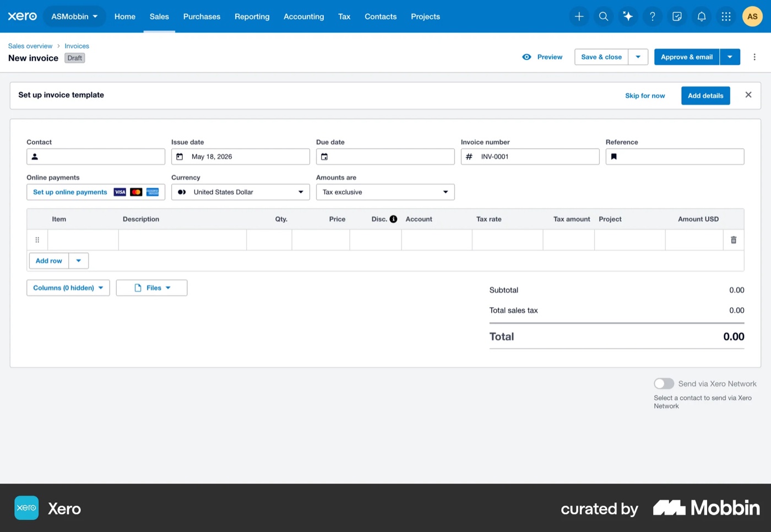
Task: Click the calendar icon in Due date
Action: point(324,157)
